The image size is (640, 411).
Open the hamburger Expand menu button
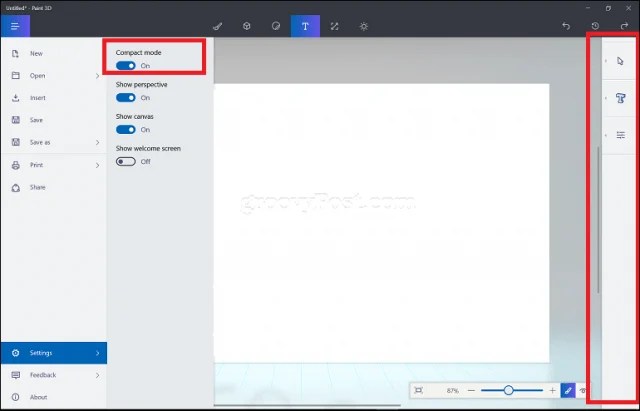[x=15, y=26]
